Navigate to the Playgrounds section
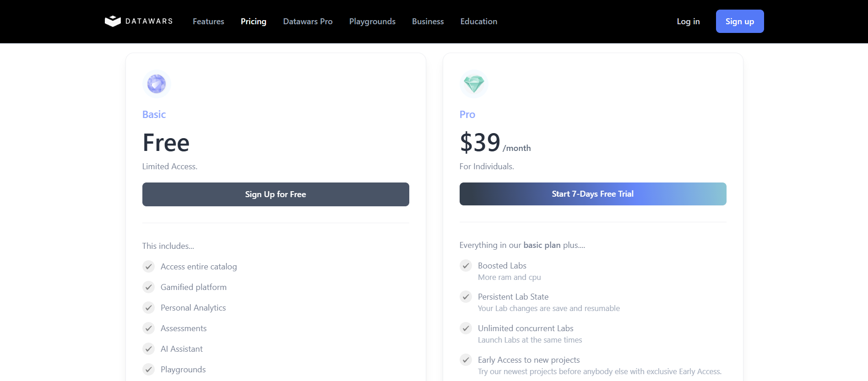Screen dimensions: 868x381 click(372, 21)
